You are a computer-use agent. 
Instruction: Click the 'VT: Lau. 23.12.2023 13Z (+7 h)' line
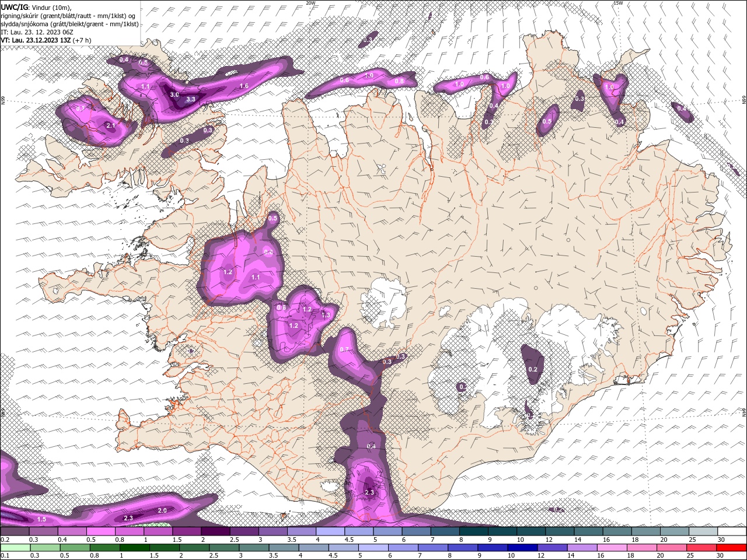(46, 40)
